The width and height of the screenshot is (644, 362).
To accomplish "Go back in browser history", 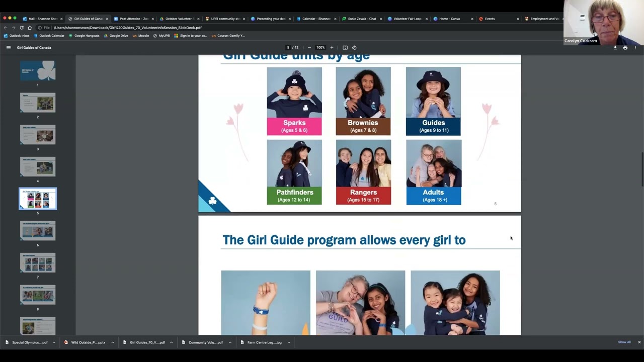I will pos(6,28).
